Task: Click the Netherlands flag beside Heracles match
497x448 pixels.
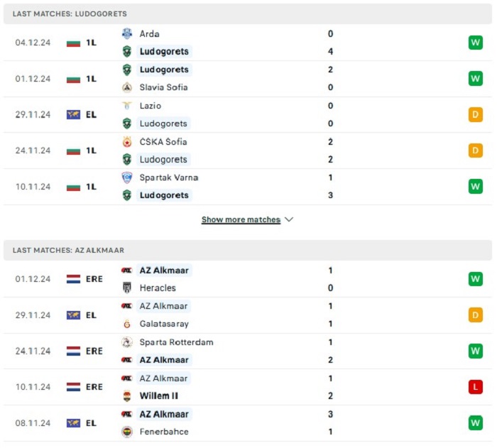Action: 73,279
